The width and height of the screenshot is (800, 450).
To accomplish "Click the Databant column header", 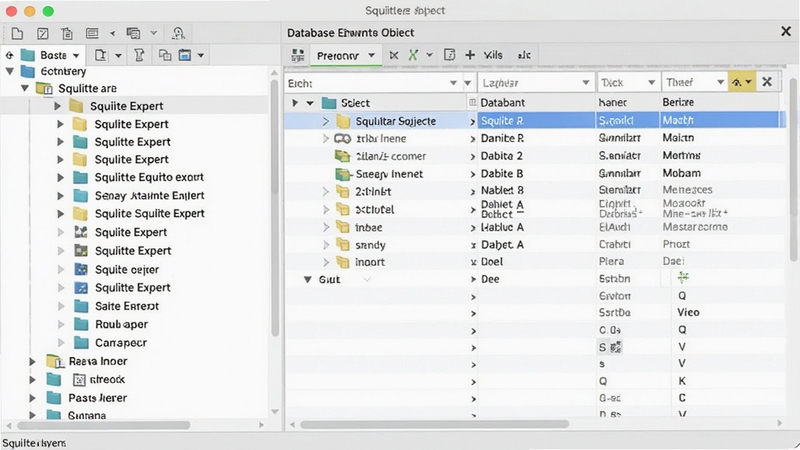I will (x=503, y=103).
